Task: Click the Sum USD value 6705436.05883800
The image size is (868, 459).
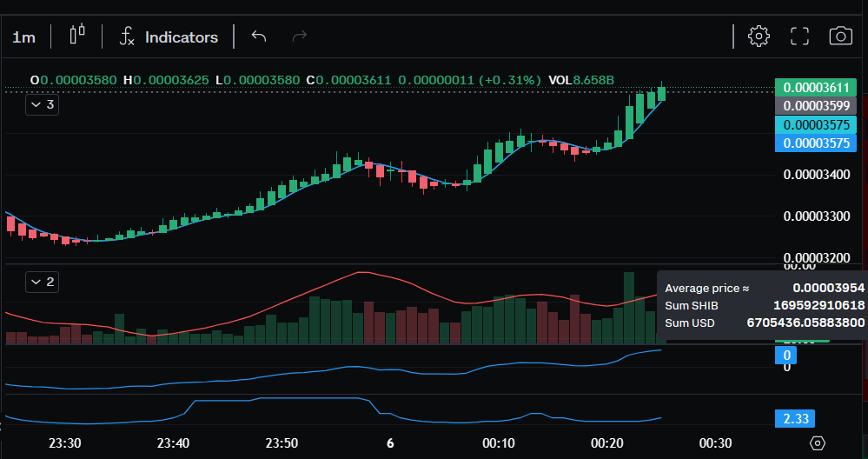Action: (x=806, y=323)
